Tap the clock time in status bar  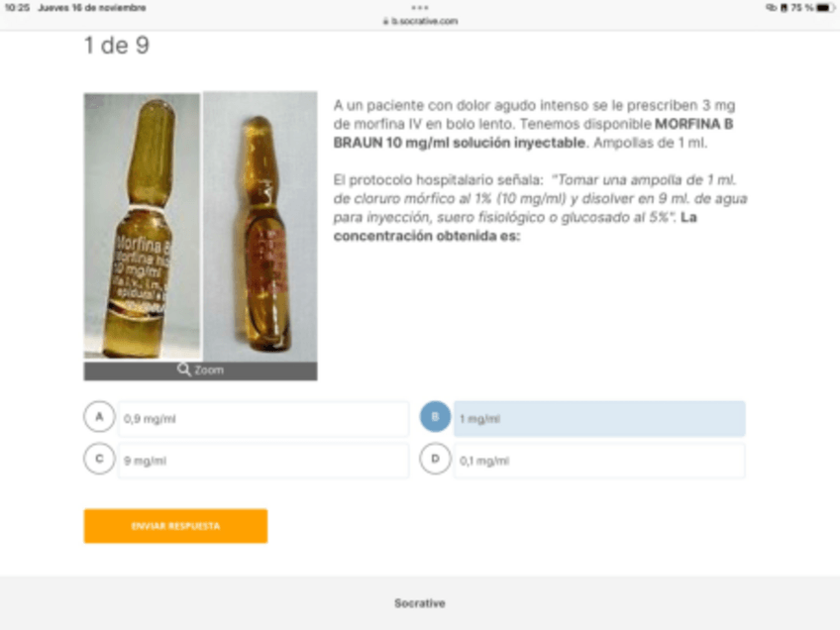[17, 8]
